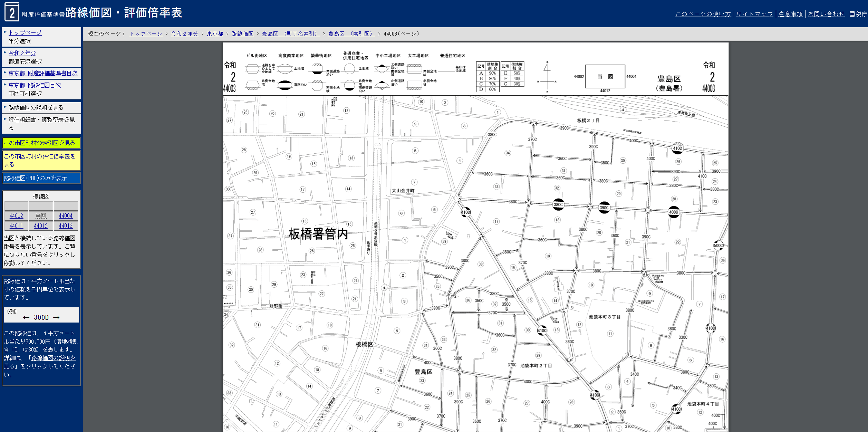The height and width of the screenshot is (432, 868).
Task: Click 池袋本町２丁目 label on map
Action: (536, 365)
